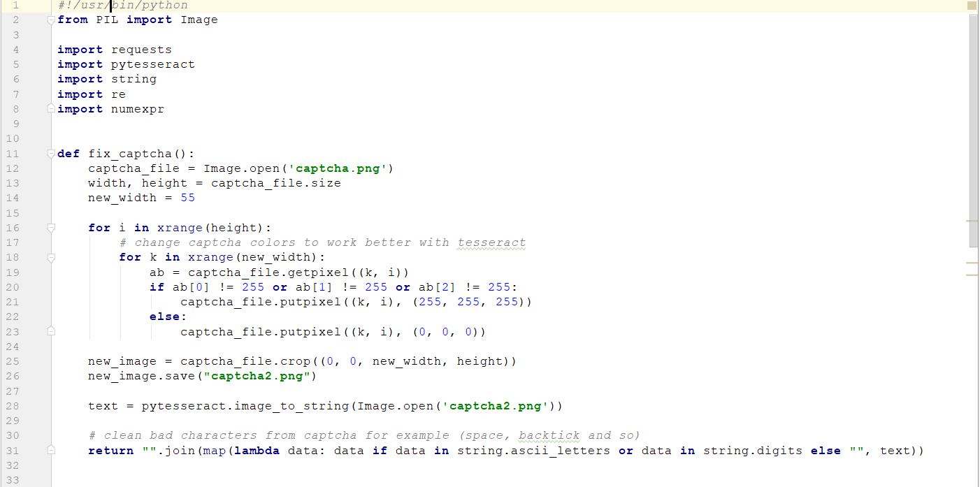Screen dimensions: 980x487
Task: Click 'string.digits' in the return line
Action: (753, 451)
